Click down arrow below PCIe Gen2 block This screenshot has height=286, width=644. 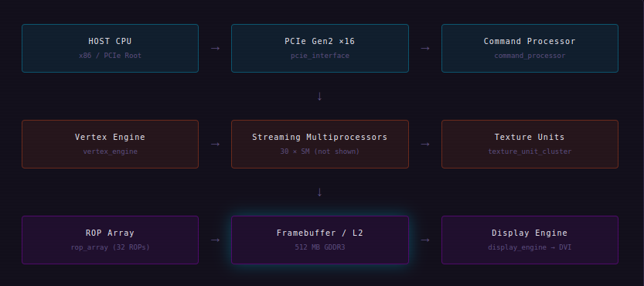point(319,96)
